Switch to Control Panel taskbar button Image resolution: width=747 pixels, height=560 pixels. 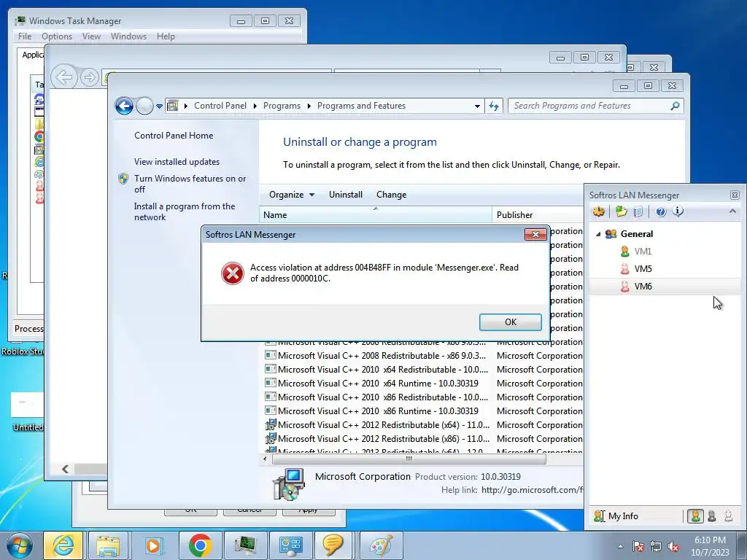click(290, 545)
